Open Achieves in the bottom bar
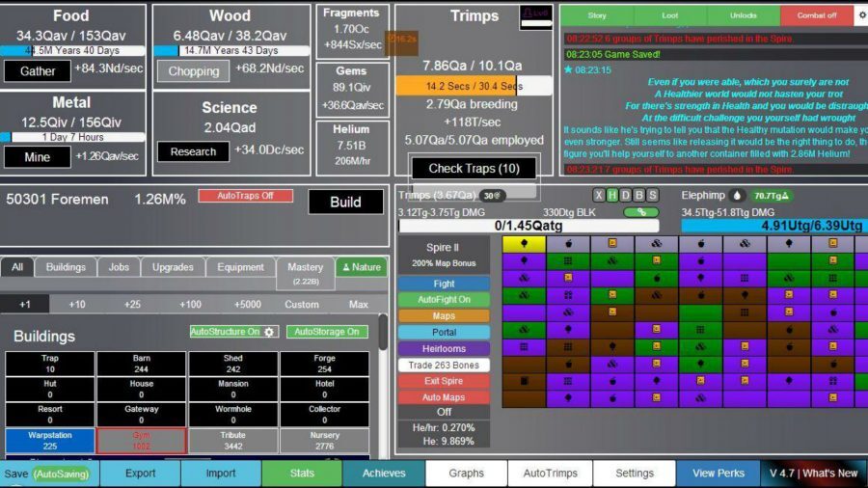The image size is (868, 488). (384, 474)
